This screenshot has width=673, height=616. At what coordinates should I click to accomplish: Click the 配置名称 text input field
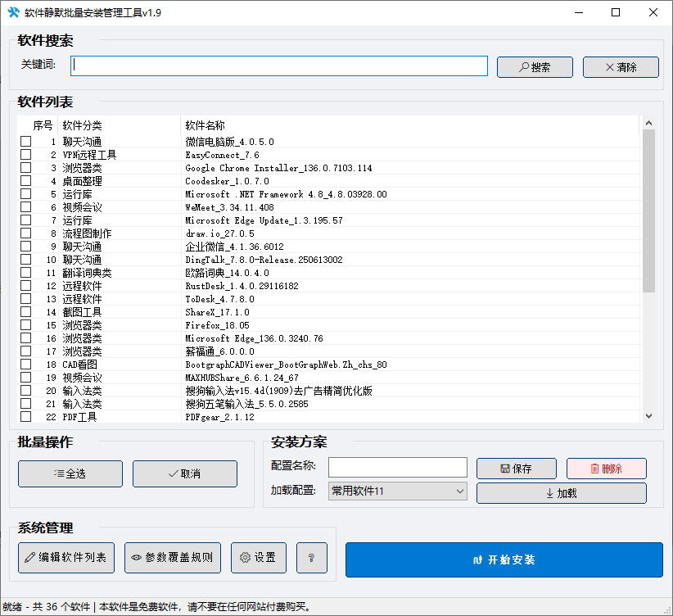(397, 467)
